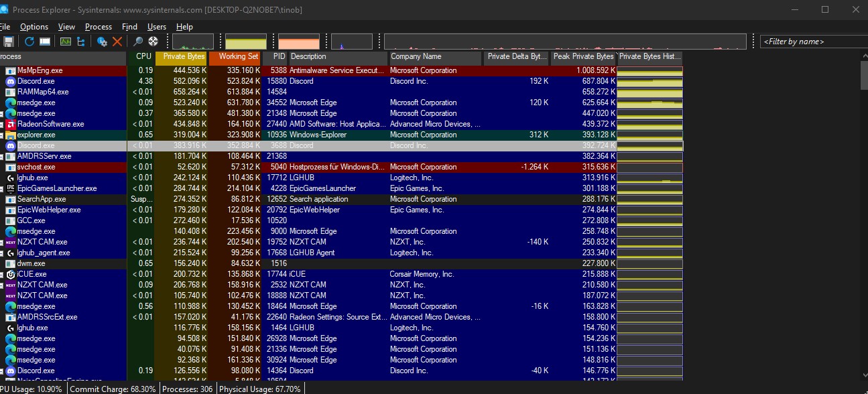Sort by the Company Name column header
Viewport: 868px width, 394px height.
[435, 58]
